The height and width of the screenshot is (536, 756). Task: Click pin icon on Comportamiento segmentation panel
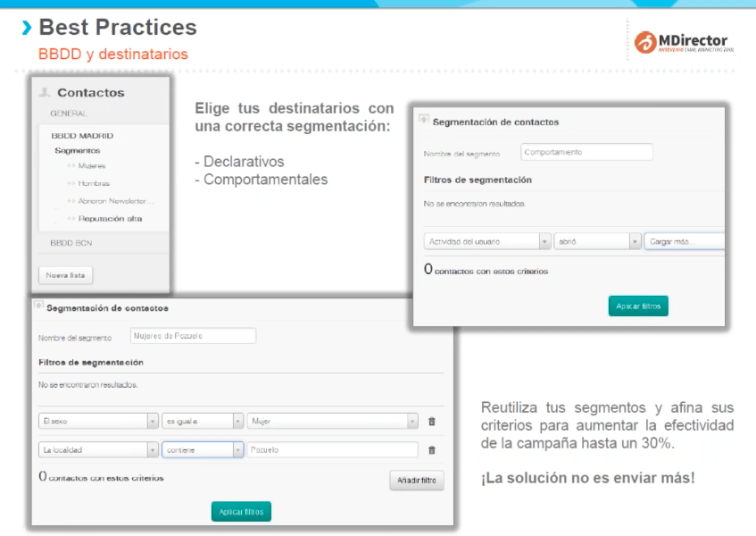(424, 119)
